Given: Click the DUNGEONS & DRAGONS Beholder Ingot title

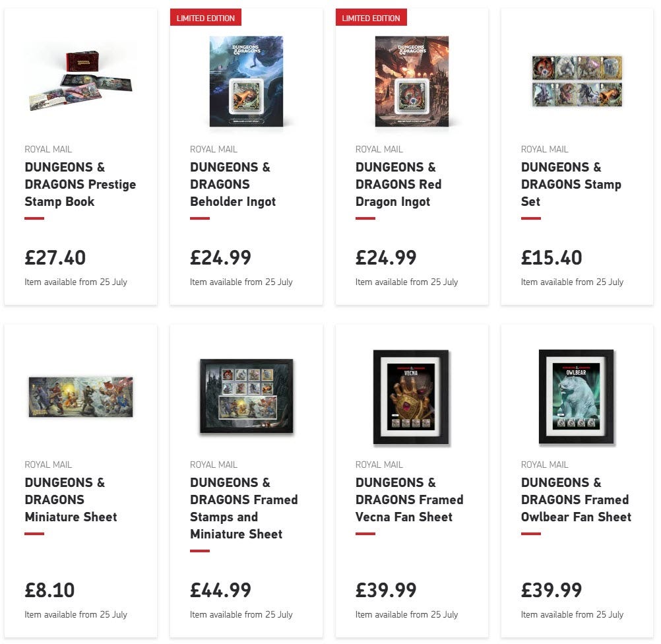Looking at the screenshot, I should pos(233,184).
